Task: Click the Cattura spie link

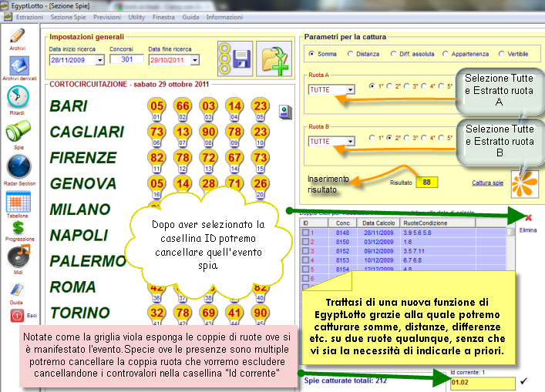Action: click(x=487, y=183)
